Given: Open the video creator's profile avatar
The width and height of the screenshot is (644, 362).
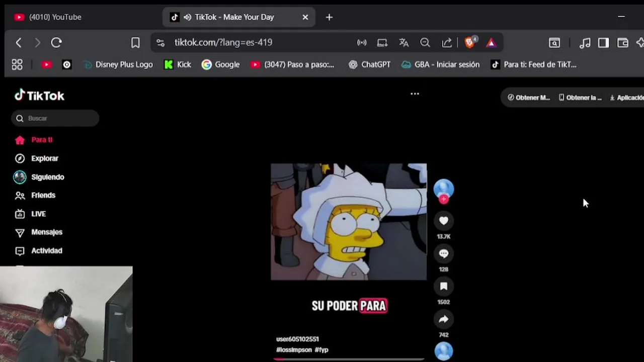Looking at the screenshot, I should tap(443, 189).
